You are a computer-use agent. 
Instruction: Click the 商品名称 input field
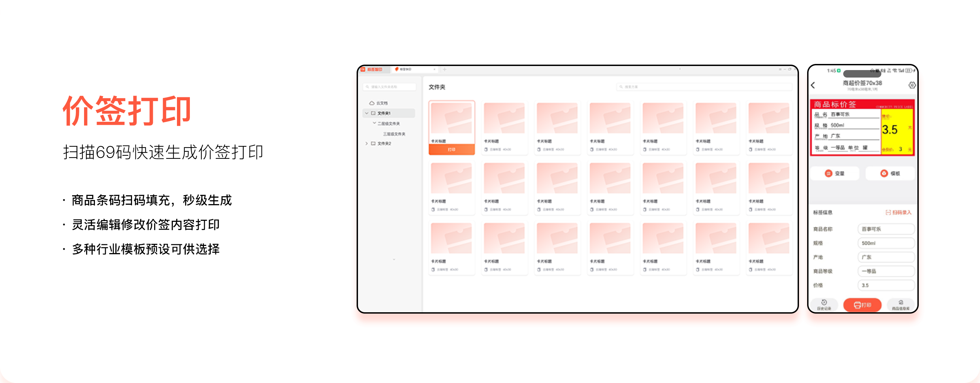pyautogui.click(x=886, y=229)
